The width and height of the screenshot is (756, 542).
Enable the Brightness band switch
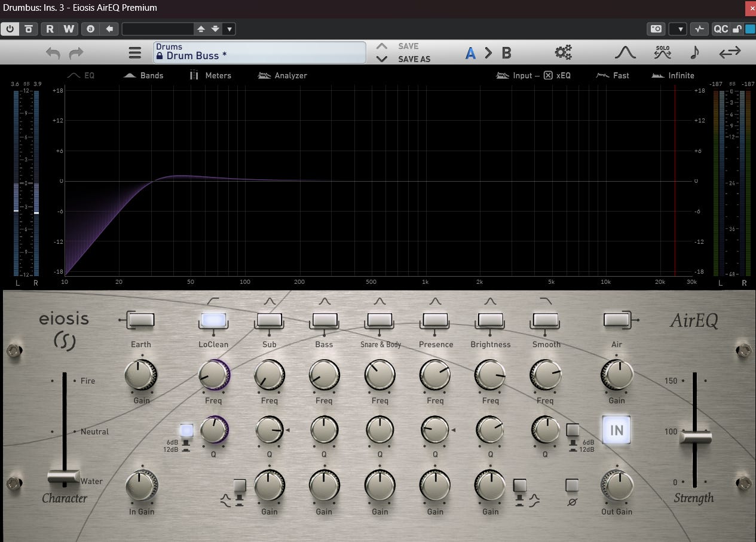490,320
